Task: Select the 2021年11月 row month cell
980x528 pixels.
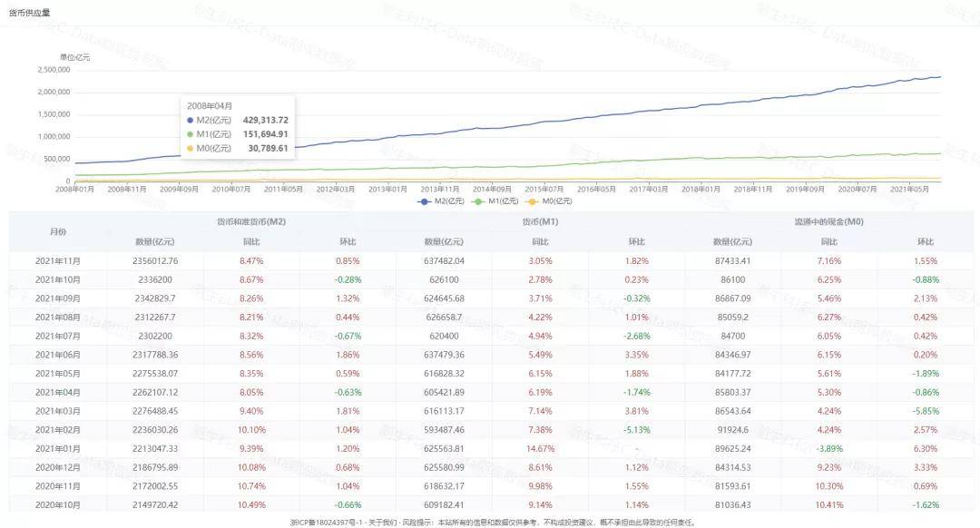Action: tap(57, 260)
